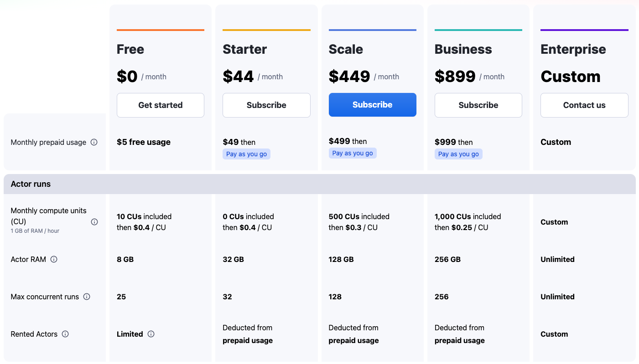The height and width of the screenshot is (364, 639).
Task: Click info icon beside Monthly compute units
Action: coord(94,222)
